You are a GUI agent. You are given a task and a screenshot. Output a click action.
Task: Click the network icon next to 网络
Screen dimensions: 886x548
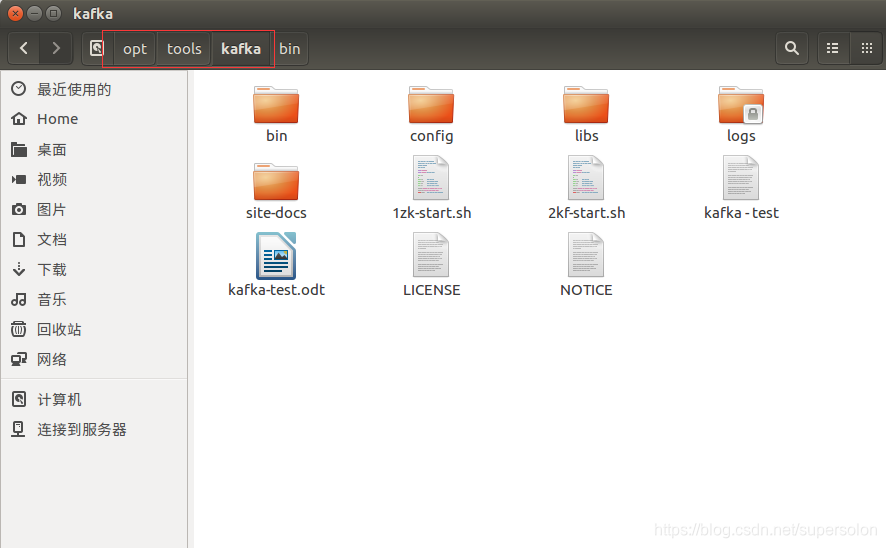coord(19,359)
